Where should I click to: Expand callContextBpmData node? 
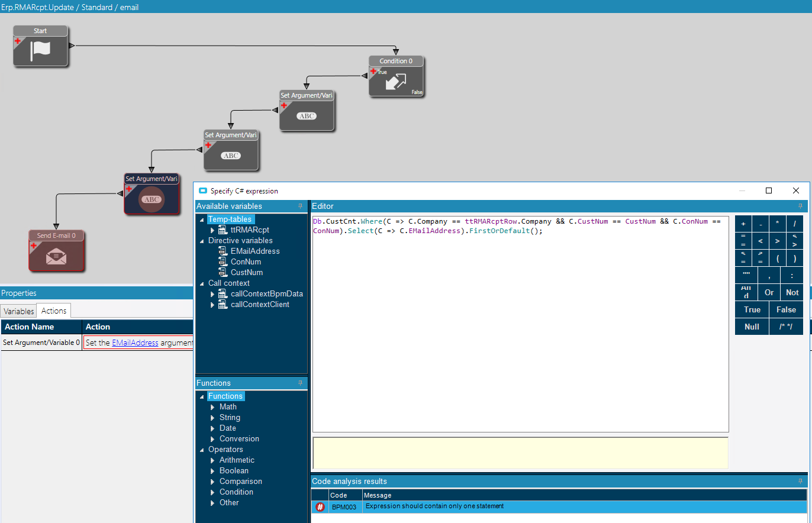(212, 293)
